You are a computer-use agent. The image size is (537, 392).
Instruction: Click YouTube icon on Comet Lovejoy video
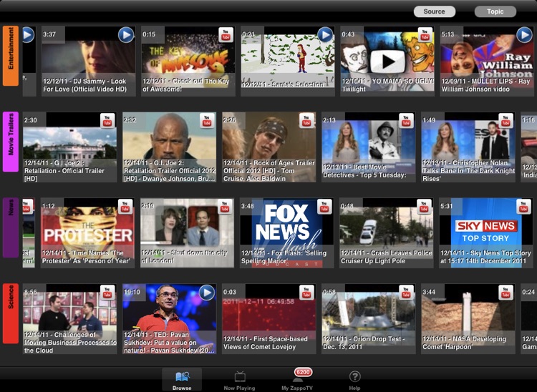point(306,293)
